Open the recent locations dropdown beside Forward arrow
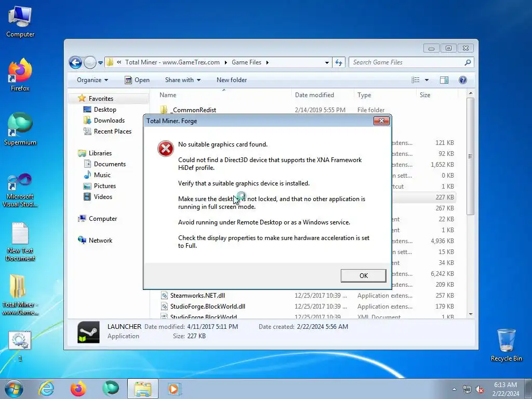Image resolution: width=532 pixels, height=399 pixels. tap(100, 63)
